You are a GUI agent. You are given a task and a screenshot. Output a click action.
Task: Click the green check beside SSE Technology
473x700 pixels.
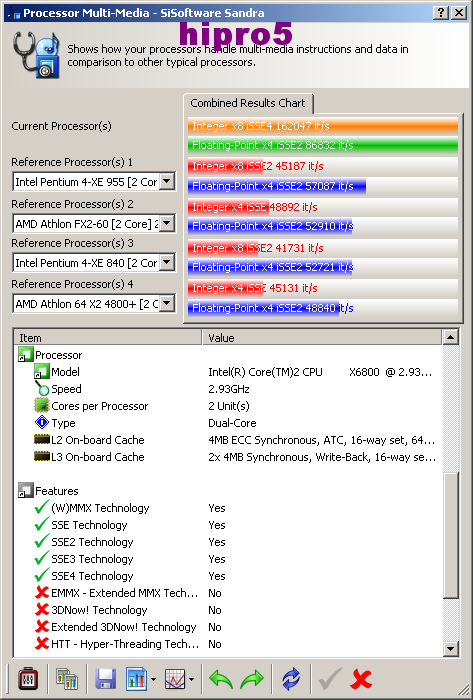click(41, 524)
